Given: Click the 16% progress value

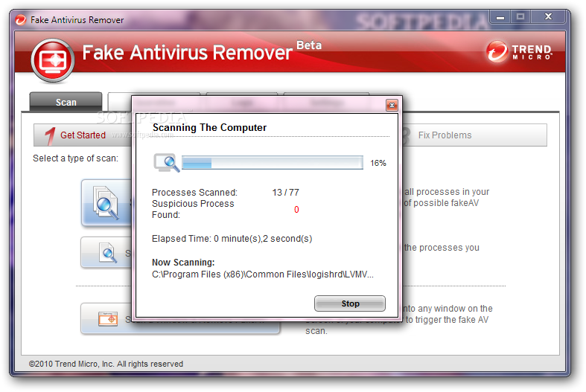Looking at the screenshot, I should coord(378,163).
